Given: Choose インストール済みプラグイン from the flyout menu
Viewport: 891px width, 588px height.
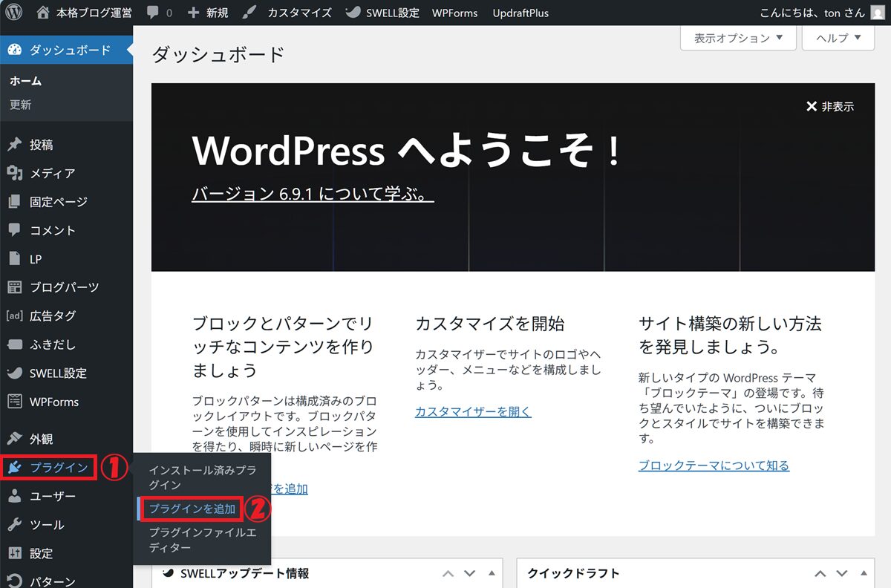Looking at the screenshot, I should point(202,477).
